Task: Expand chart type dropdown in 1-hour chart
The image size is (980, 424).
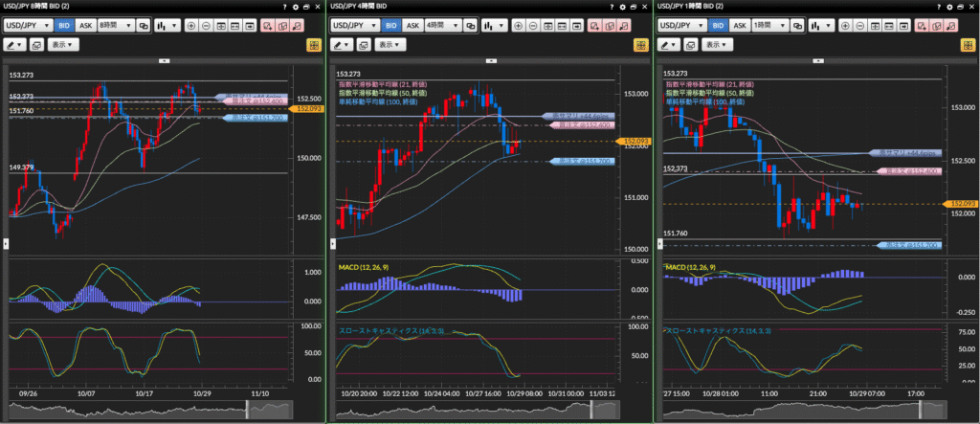Action: (x=821, y=26)
